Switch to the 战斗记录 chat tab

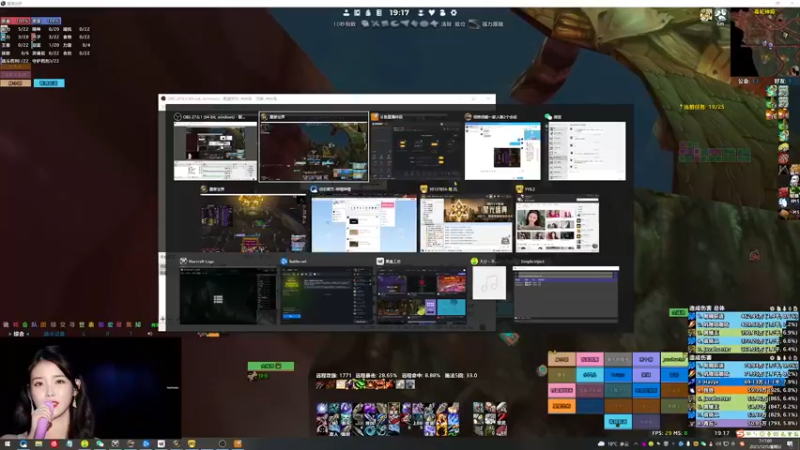[54, 334]
